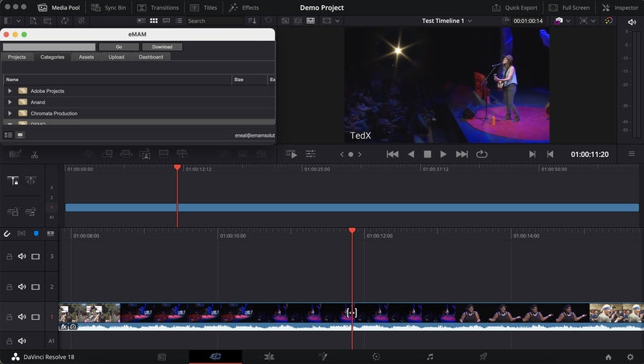Switch to the Assets tab in eMAM

pyautogui.click(x=86, y=57)
